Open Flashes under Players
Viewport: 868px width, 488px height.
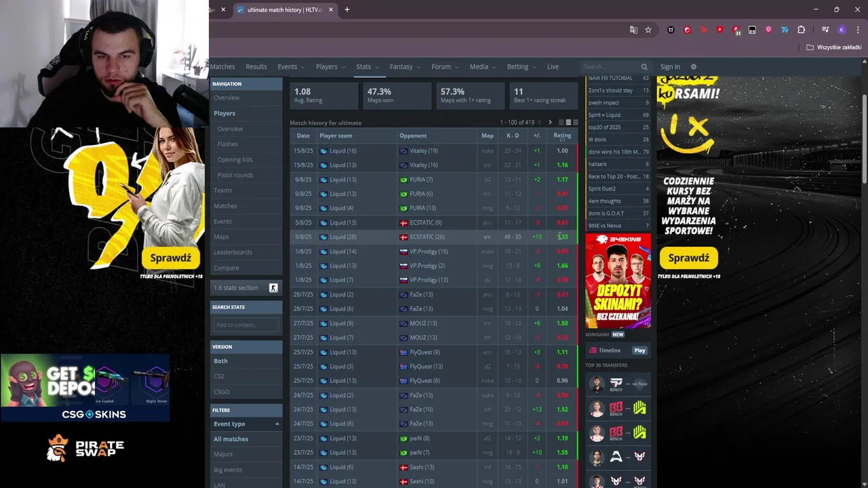[x=227, y=144]
